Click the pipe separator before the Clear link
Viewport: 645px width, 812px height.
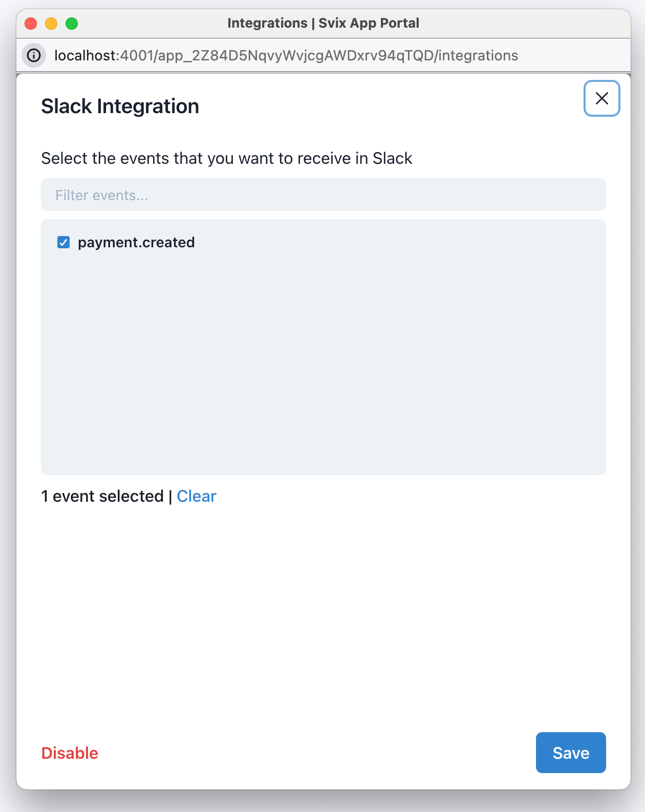[x=170, y=497]
